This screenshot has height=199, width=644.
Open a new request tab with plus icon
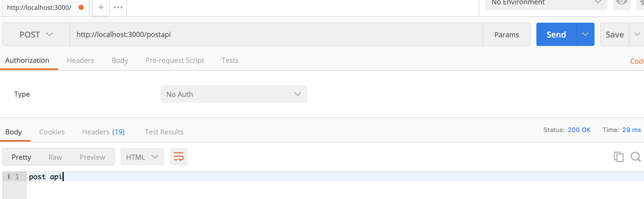101,7
